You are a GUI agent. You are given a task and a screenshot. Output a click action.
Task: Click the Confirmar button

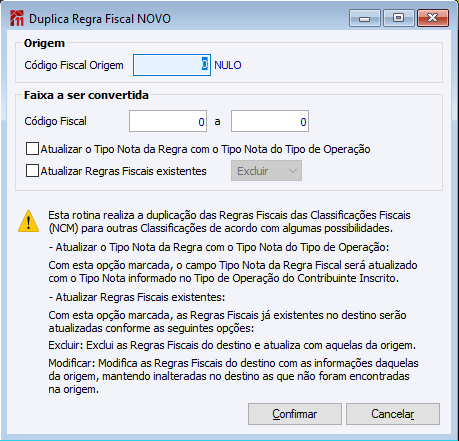point(295,414)
